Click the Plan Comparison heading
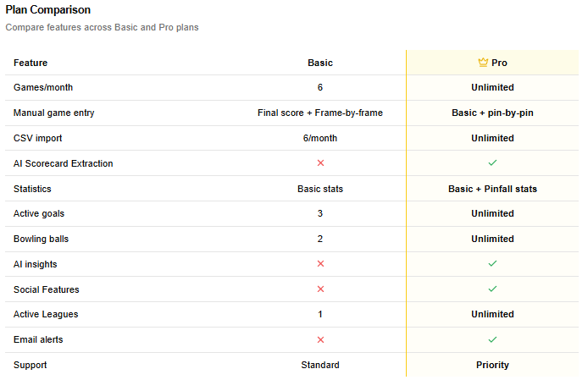The width and height of the screenshot is (588, 380). pos(48,10)
